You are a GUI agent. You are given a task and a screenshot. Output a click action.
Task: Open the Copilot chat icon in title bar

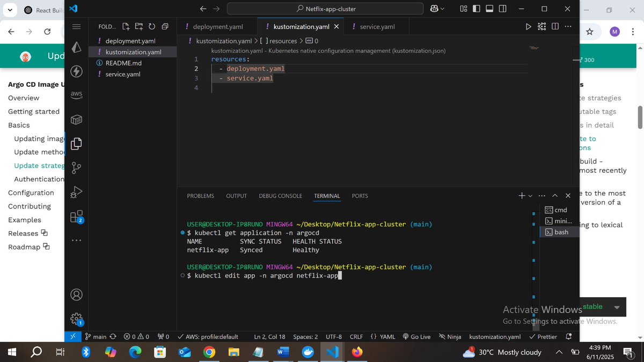[x=434, y=9]
